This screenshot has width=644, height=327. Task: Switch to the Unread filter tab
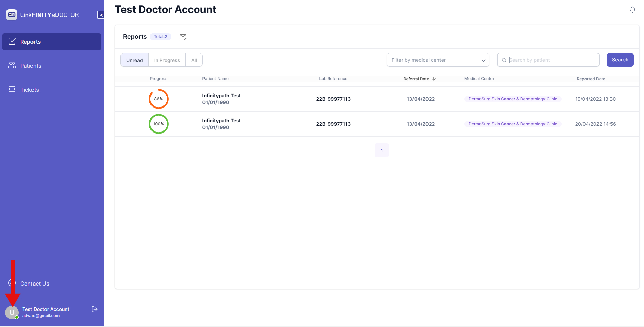[x=134, y=60]
